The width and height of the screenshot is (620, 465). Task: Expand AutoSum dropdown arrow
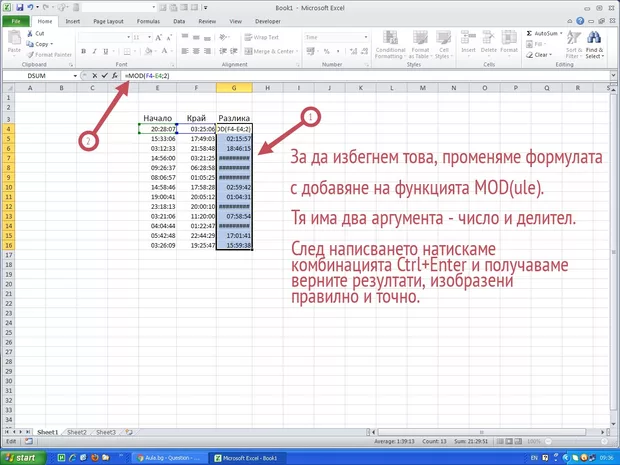click(561, 34)
